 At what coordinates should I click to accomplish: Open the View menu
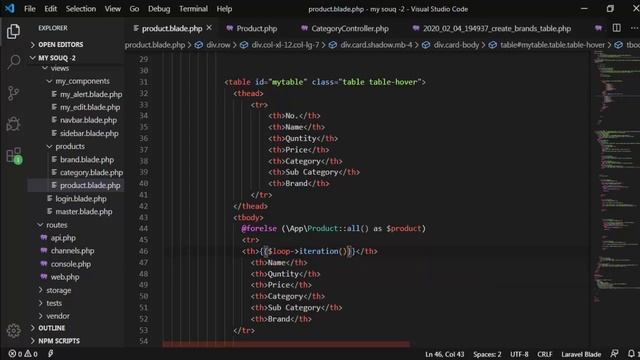112,9
